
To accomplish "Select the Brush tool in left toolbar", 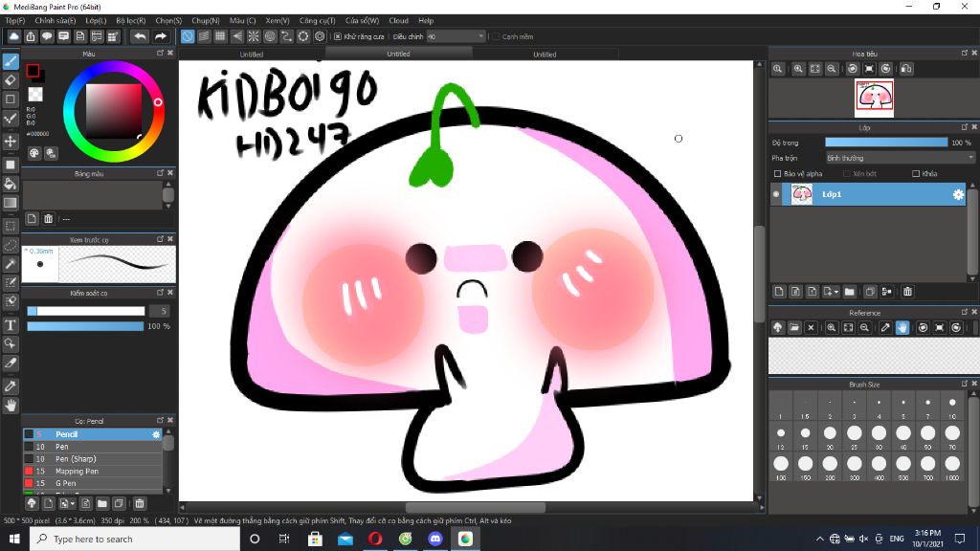I will pyautogui.click(x=11, y=61).
